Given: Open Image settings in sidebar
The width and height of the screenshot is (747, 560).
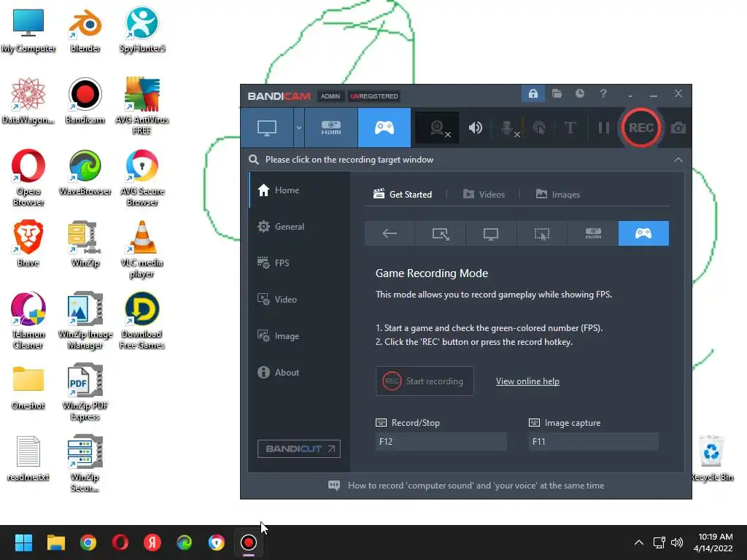Looking at the screenshot, I should (300, 335).
